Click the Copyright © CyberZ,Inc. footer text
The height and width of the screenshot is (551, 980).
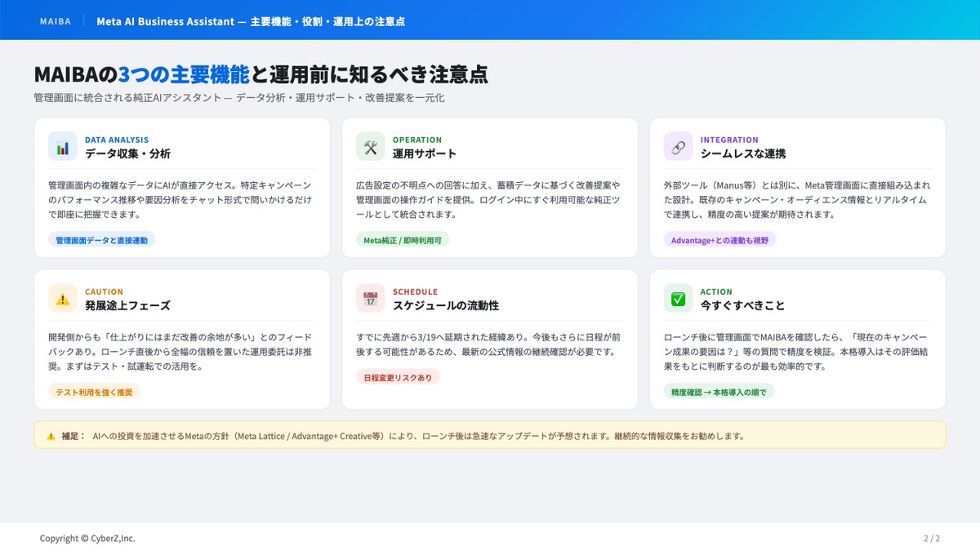pos(87,539)
